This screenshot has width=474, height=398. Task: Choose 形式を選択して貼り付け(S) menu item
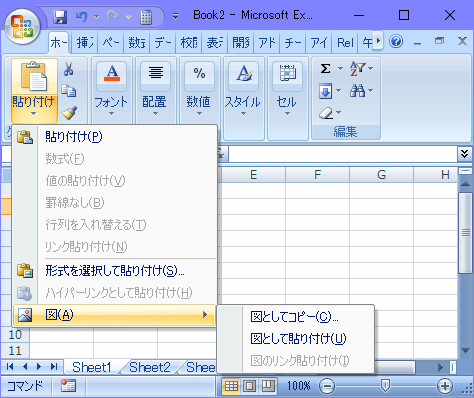pos(115,271)
